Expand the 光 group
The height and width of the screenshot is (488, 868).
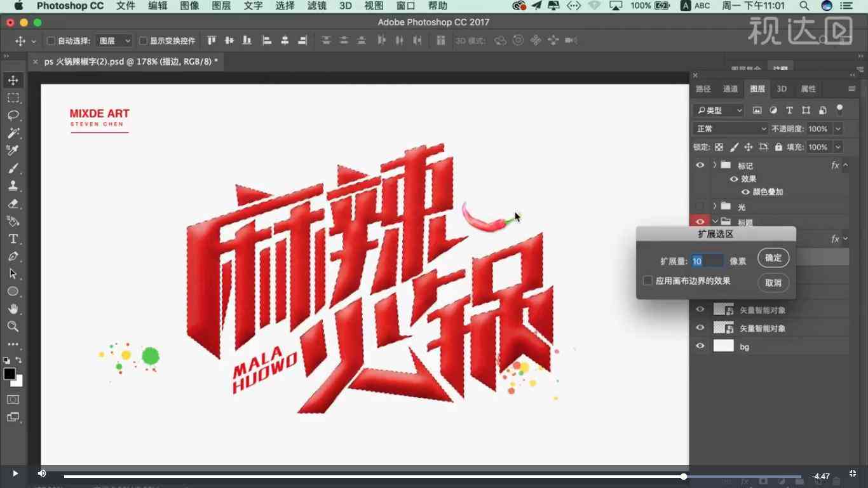715,207
